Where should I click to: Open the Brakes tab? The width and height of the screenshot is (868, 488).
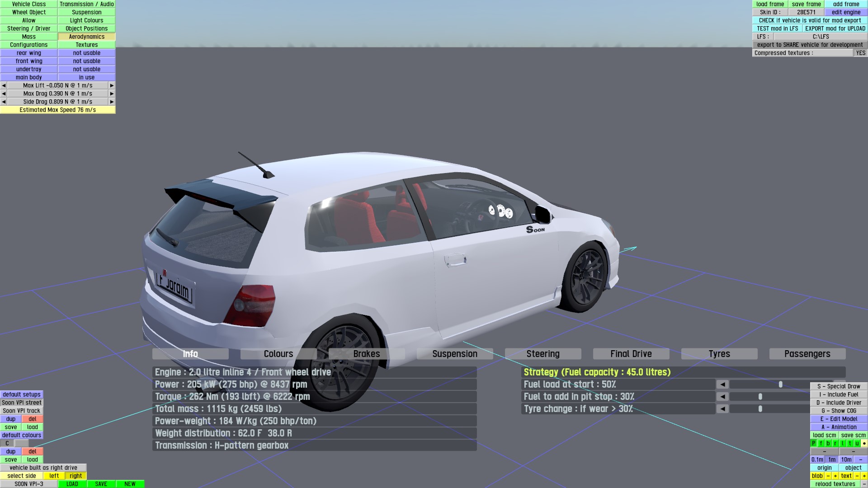point(367,354)
